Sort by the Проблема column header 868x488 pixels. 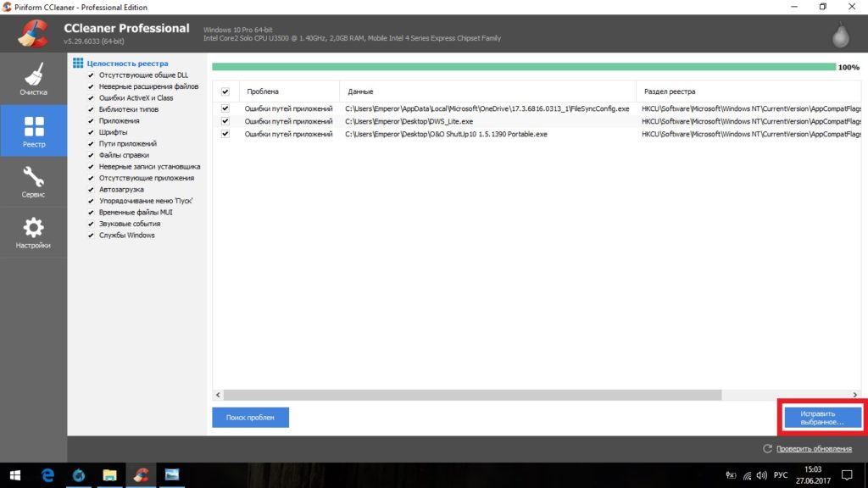click(x=289, y=91)
